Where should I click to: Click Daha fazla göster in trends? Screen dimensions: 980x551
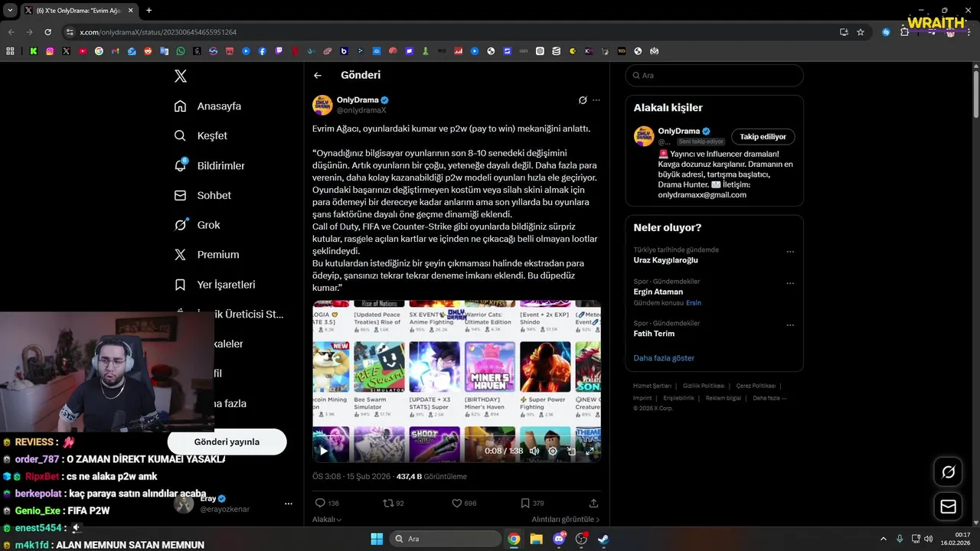664,358
